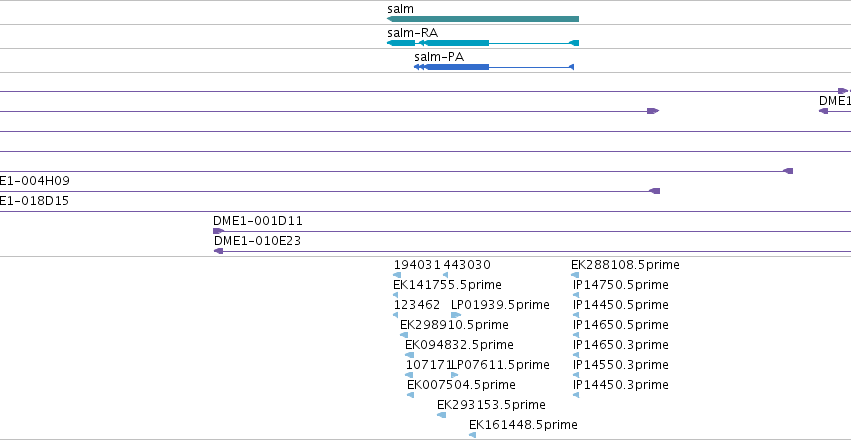Click the DME1-010E23 clone label

257,240
